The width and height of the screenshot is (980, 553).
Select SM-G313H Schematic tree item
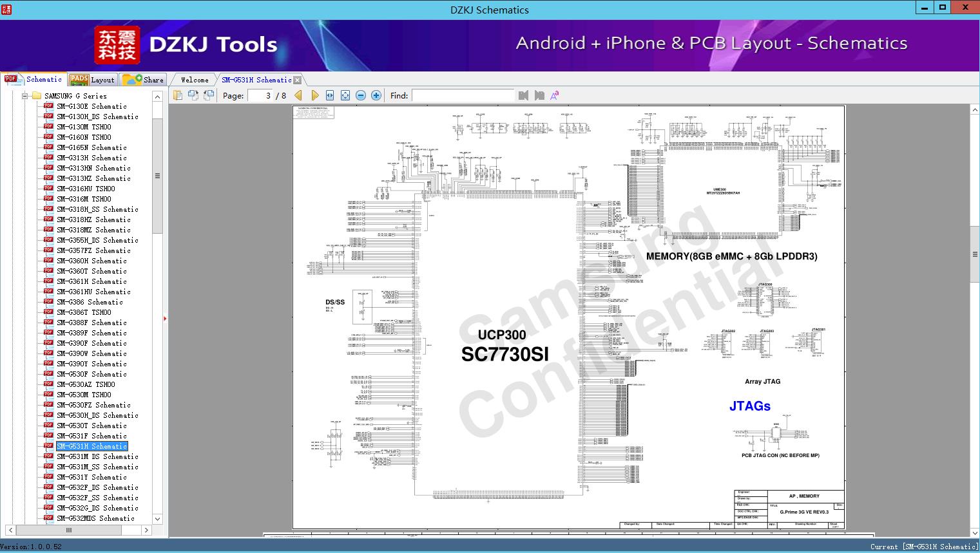[x=91, y=158]
